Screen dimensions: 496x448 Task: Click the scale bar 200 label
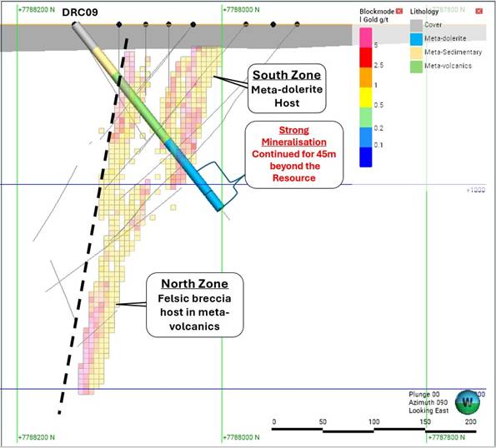coord(471,422)
